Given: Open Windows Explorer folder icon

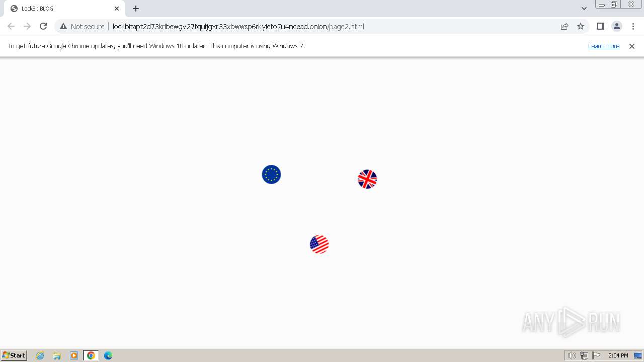Looking at the screenshot, I should [x=57, y=355].
